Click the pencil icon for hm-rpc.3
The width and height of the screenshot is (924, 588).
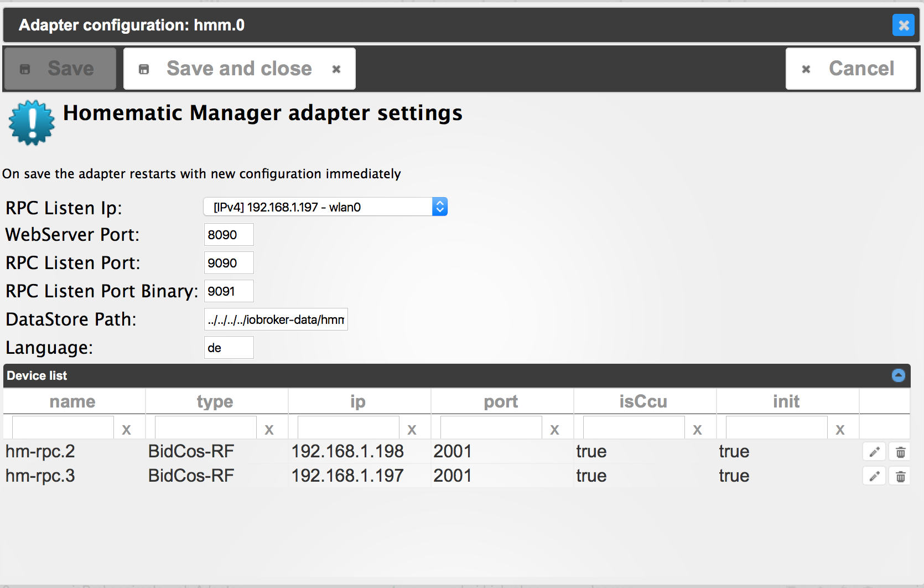874,476
